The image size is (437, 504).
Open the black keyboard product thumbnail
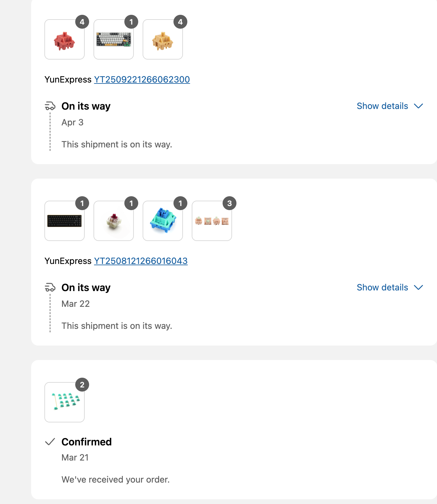coord(65,221)
